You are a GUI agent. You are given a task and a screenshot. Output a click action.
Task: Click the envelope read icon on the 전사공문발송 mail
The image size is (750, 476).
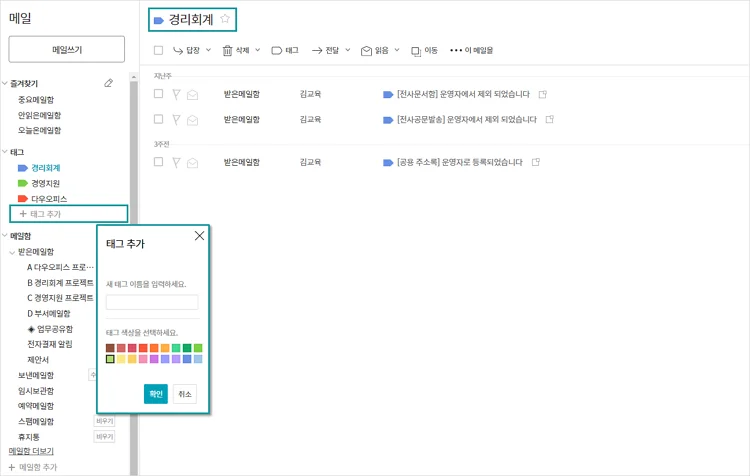point(192,119)
